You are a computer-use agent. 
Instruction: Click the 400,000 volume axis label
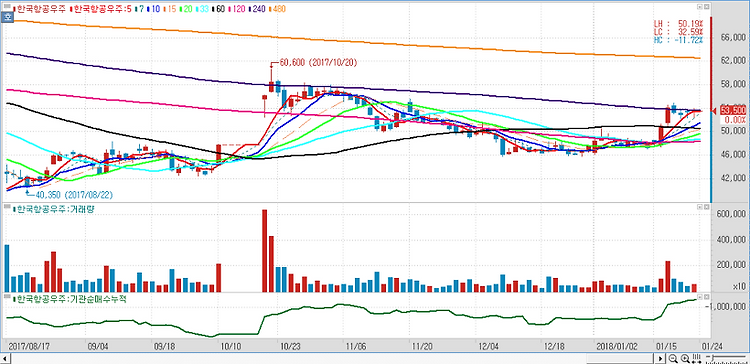[x=730, y=240]
